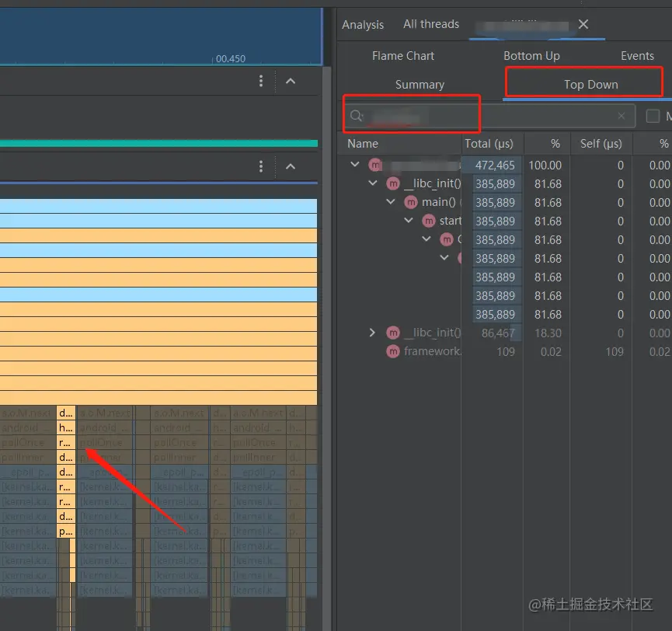Select the framework row in the tree
Viewport: 672px width, 631px height.
pyautogui.click(x=506, y=351)
